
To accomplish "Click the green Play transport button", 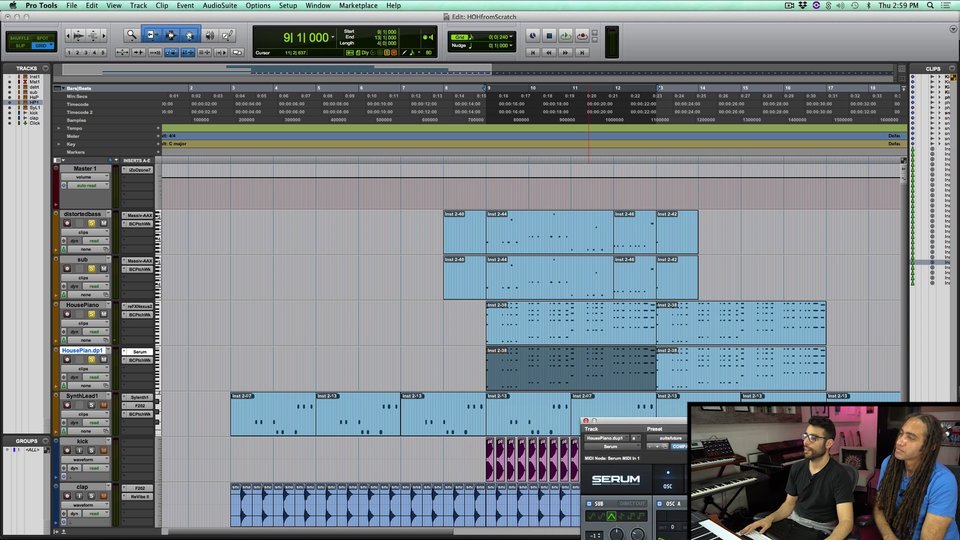I will 566,36.
